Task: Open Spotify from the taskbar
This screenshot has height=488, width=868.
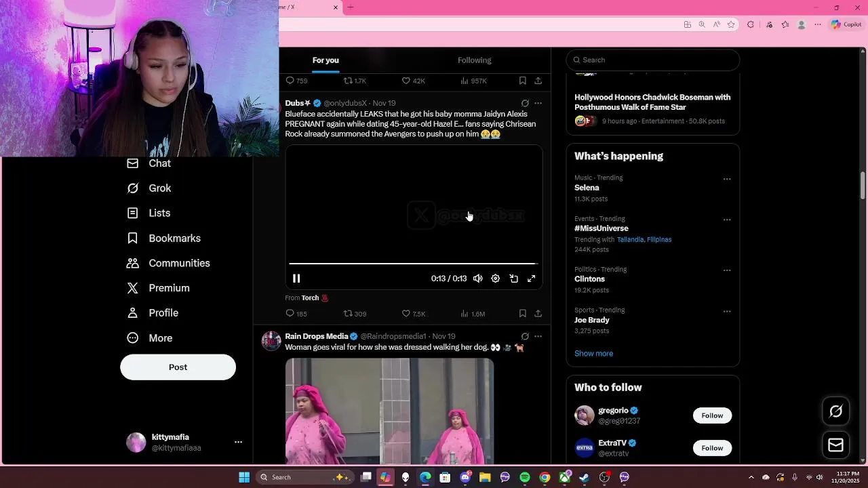Action: click(x=525, y=477)
